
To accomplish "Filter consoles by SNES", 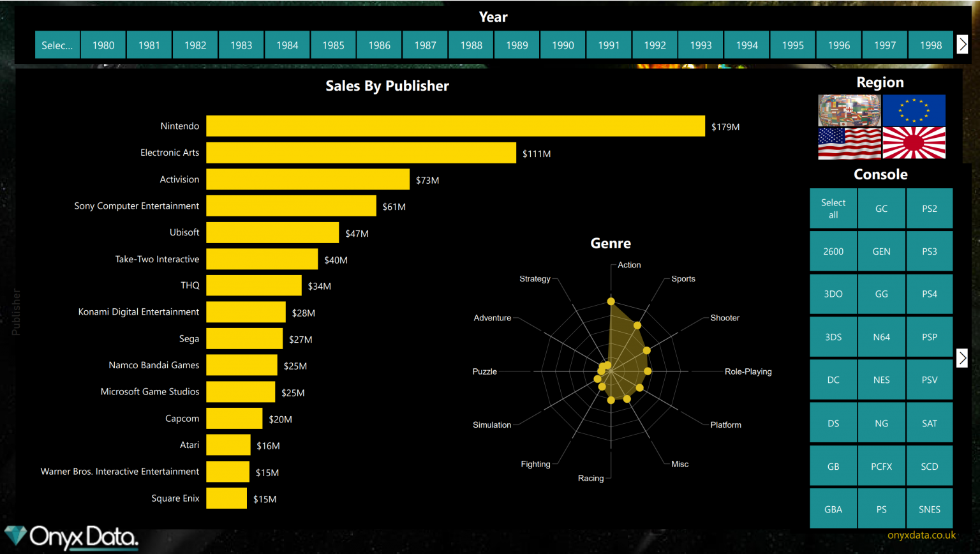I will (x=930, y=509).
